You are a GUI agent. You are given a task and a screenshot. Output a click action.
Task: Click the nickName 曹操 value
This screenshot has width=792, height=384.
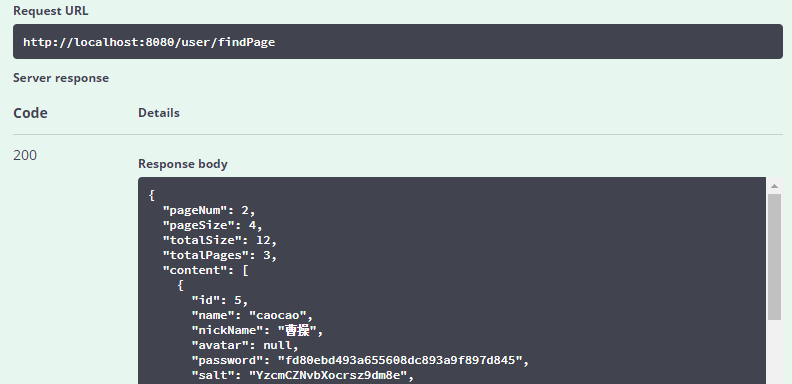(297, 330)
